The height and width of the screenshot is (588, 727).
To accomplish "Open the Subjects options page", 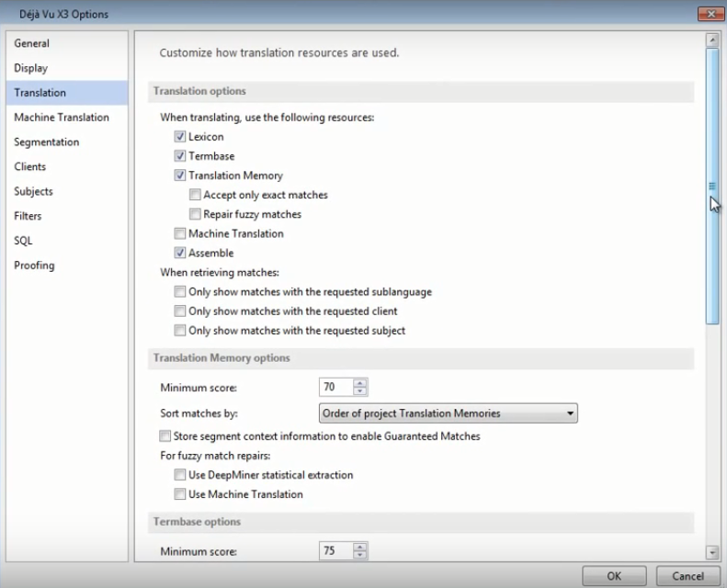I will click(x=67, y=191).
